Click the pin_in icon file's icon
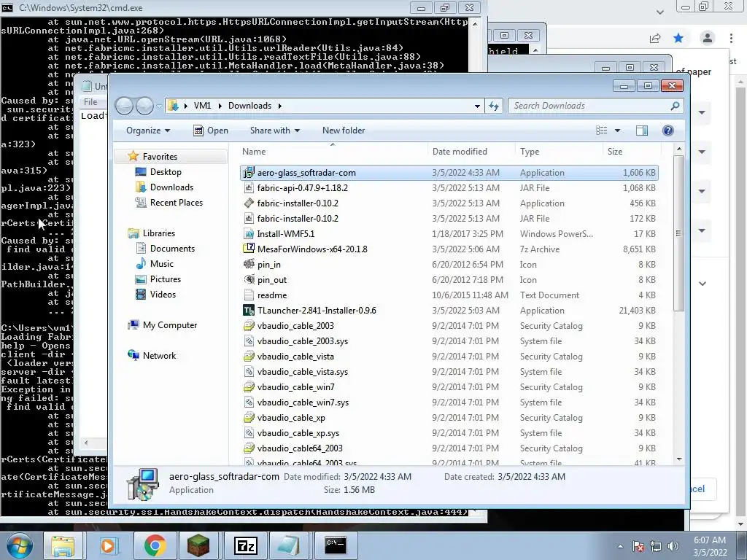 248,264
